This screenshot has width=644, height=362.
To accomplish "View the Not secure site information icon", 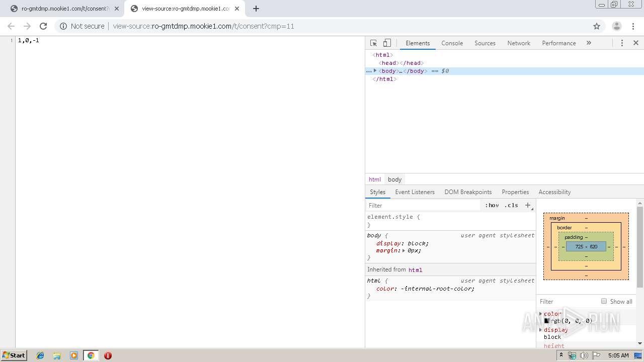I will (63, 26).
